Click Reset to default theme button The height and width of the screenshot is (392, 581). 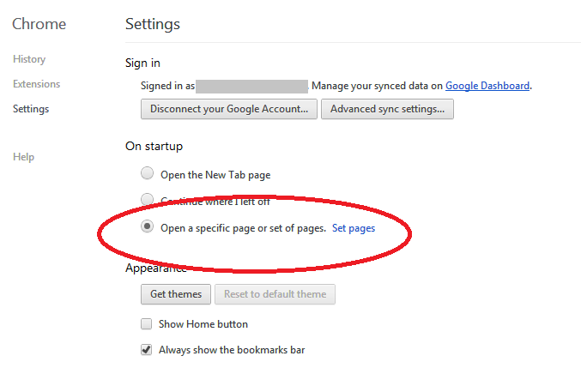pyautogui.click(x=275, y=294)
